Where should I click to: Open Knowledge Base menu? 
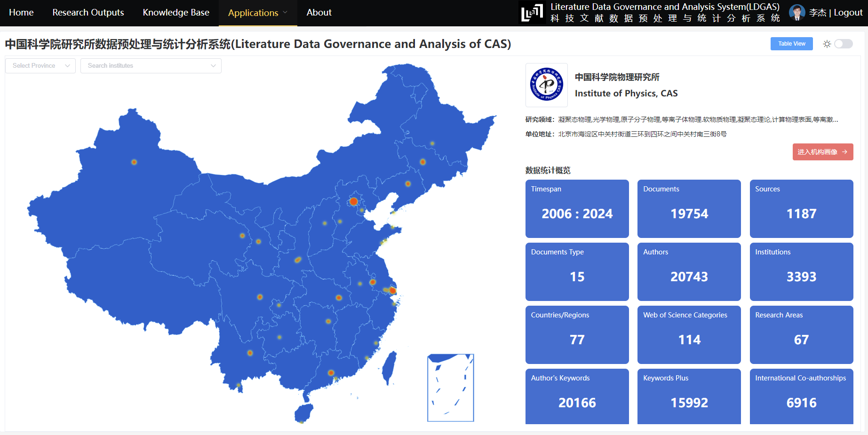point(176,13)
